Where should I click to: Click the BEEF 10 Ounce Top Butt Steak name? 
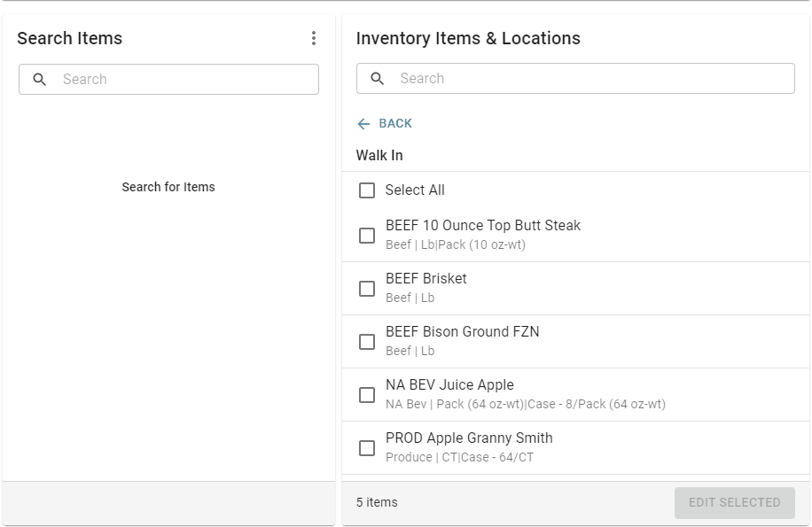coord(483,226)
